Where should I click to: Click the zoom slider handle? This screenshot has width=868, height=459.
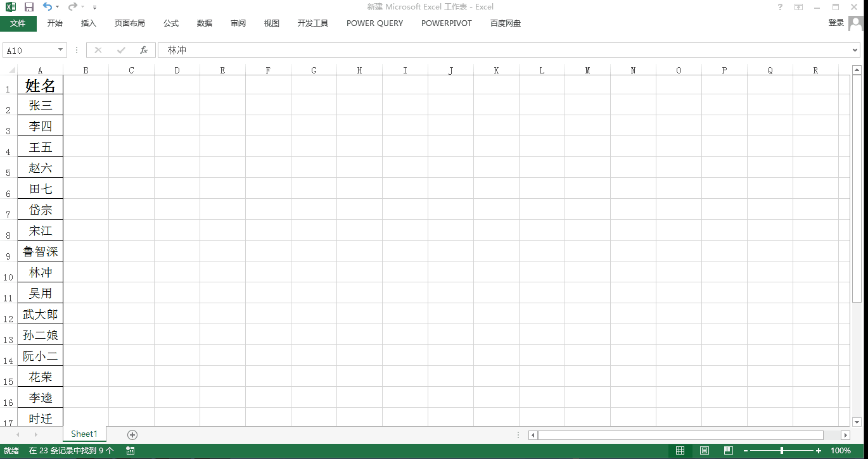782,451
